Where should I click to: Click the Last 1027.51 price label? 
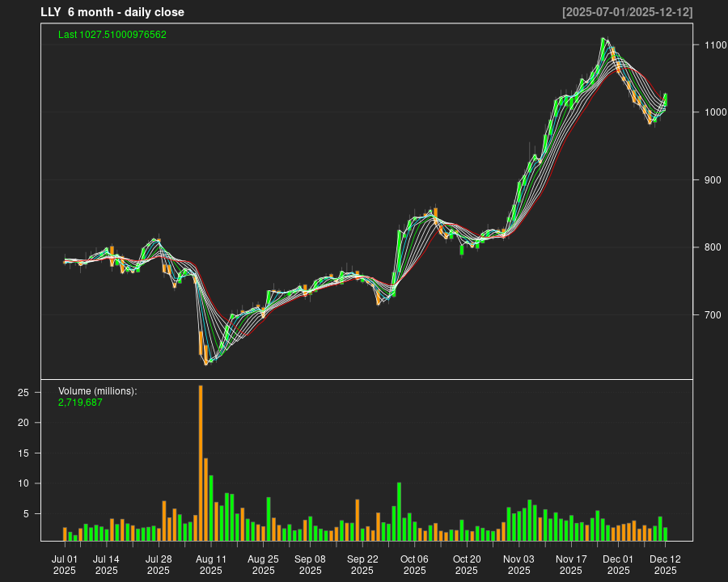pos(112,35)
